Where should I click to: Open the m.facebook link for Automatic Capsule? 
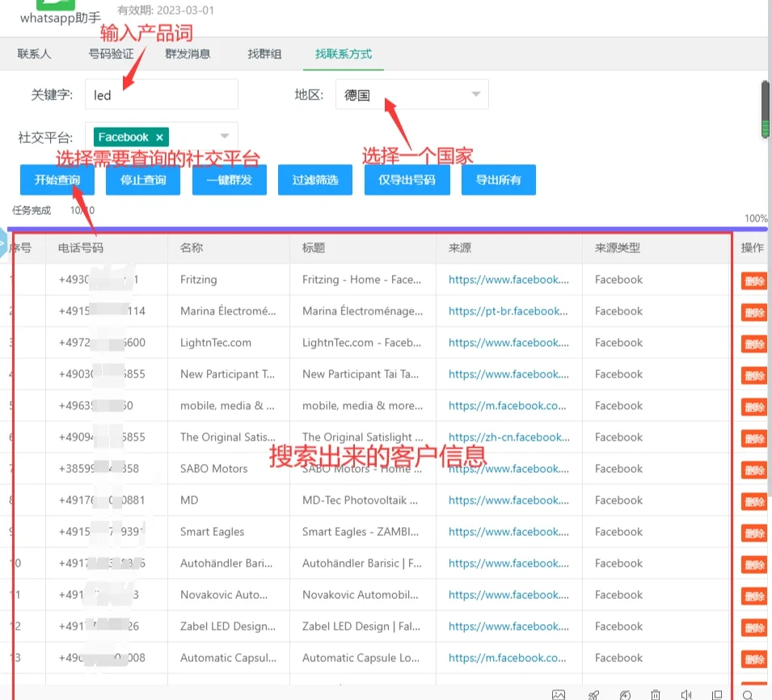(x=507, y=658)
